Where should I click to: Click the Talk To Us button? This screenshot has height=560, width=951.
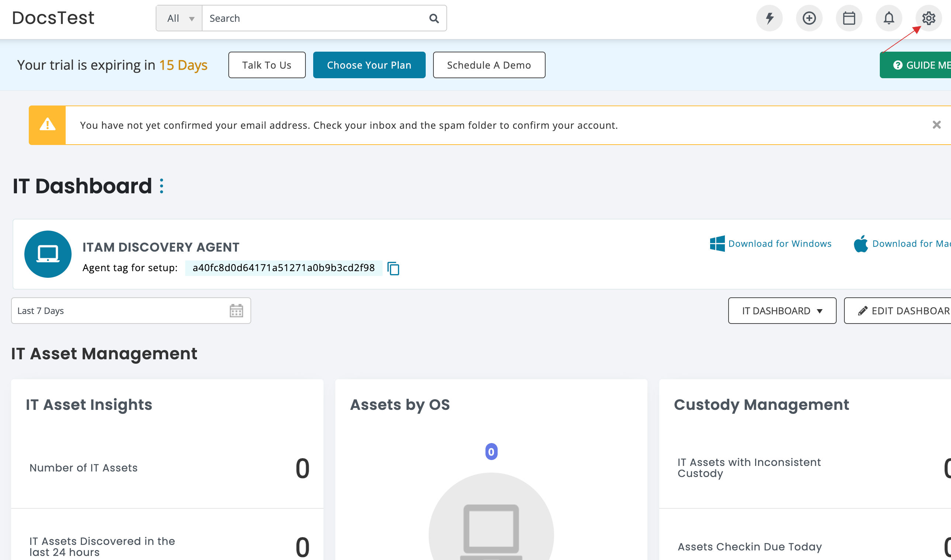click(266, 65)
